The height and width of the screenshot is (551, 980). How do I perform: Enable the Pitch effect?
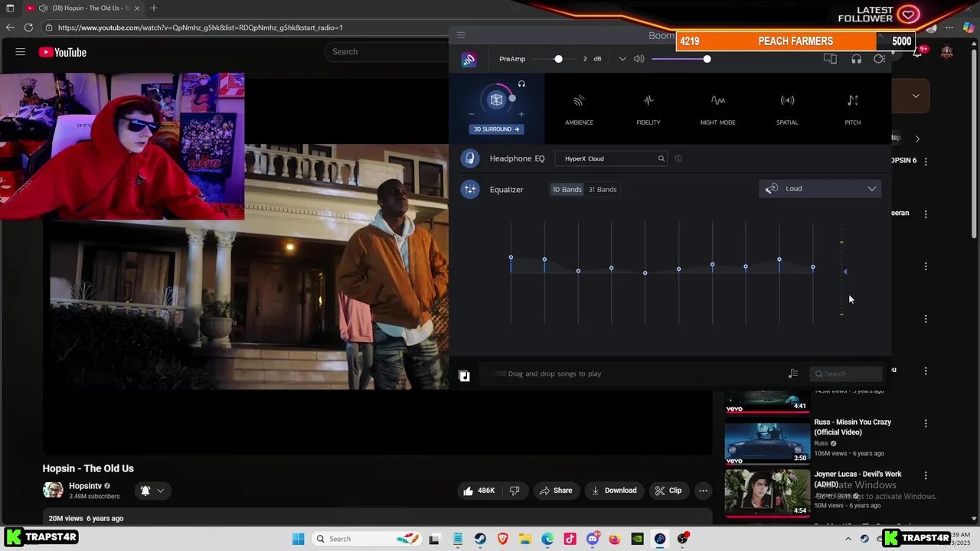coord(852,109)
